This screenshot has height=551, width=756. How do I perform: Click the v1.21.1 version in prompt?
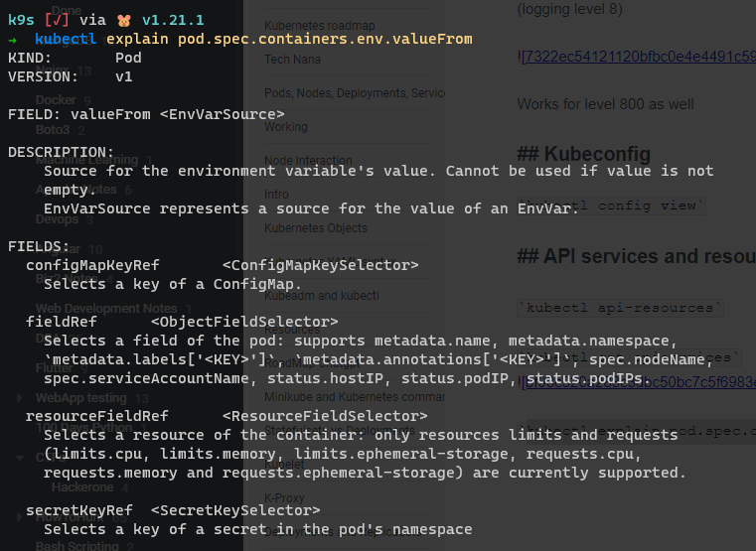(173, 20)
